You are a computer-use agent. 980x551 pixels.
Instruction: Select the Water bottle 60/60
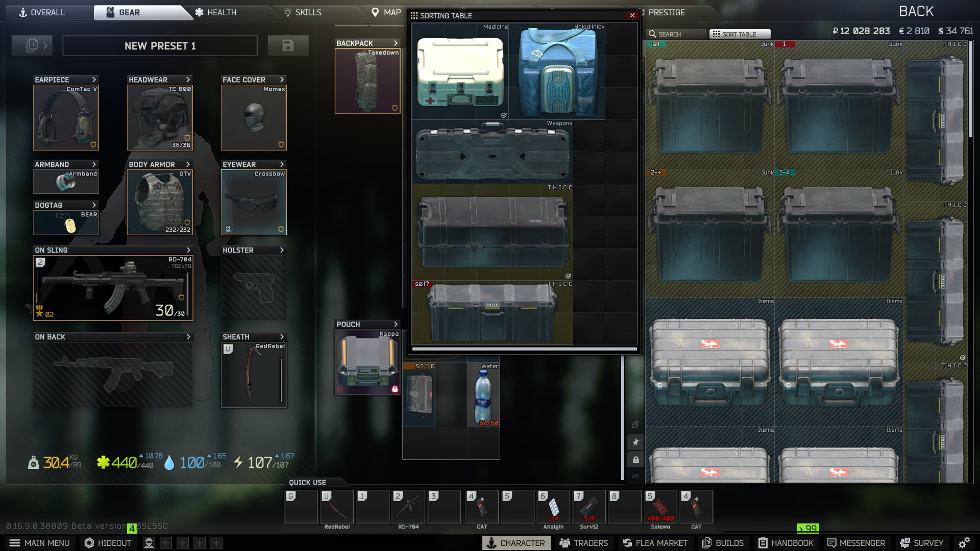483,394
